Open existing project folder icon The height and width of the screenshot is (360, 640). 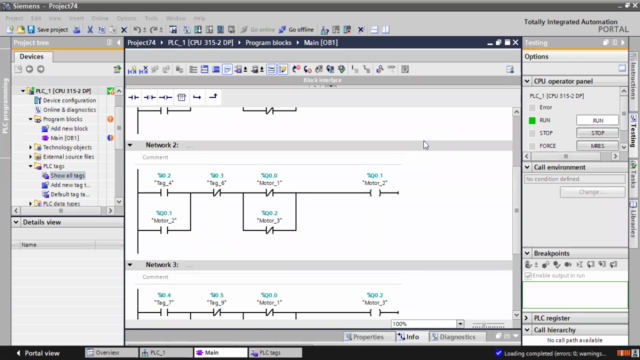[20, 30]
